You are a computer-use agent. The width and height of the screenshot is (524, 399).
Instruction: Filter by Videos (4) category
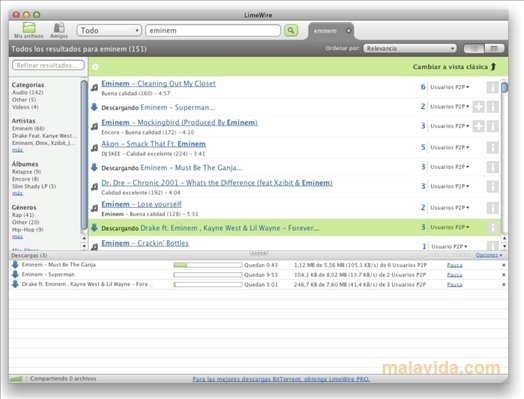point(25,107)
